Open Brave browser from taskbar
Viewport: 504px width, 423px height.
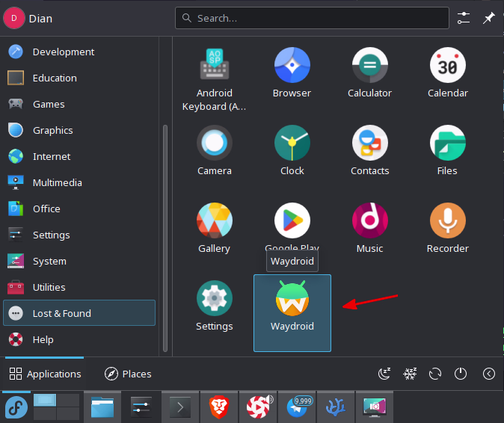pyautogui.click(x=219, y=407)
